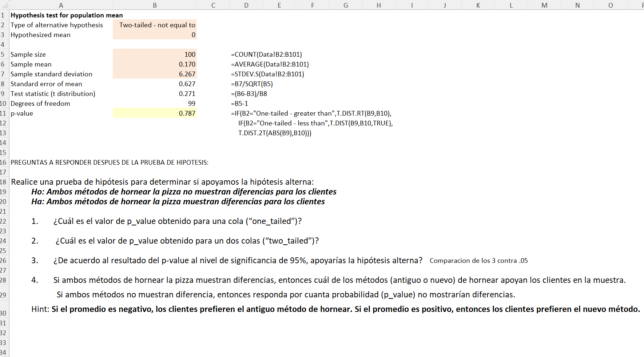Image resolution: width=644 pixels, height=357 pixels.
Task: Click 'T.DIST.2T(ABS(B9),B10)))' formula line
Action: [275, 133]
